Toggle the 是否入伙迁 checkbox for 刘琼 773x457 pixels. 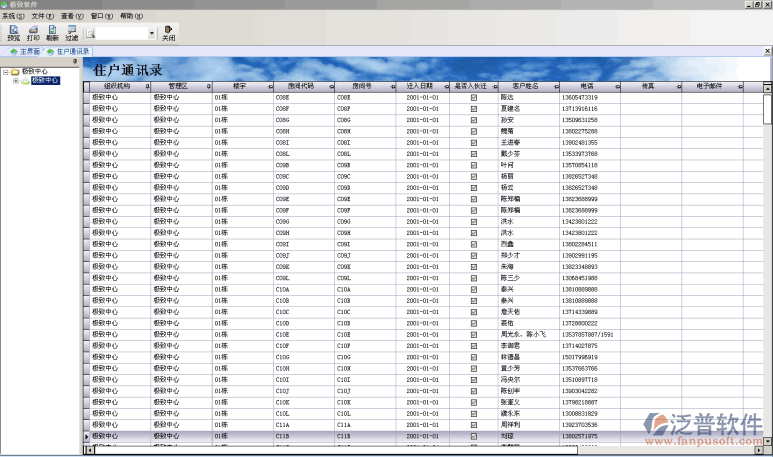coord(473,436)
